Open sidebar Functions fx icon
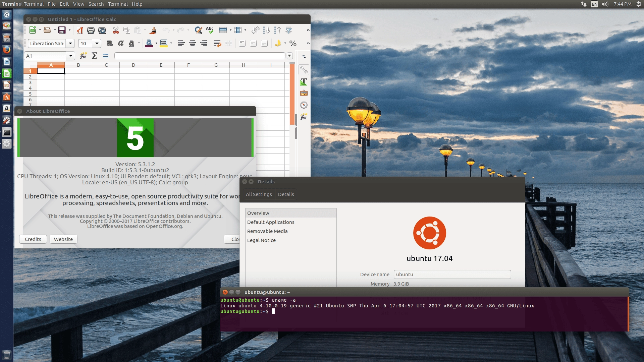This screenshot has height=362, width=644. tap(304, 117)
